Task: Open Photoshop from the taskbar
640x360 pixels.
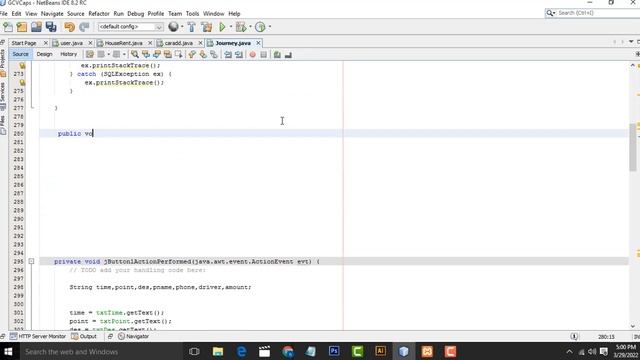Action: click(x=334, y=351)
